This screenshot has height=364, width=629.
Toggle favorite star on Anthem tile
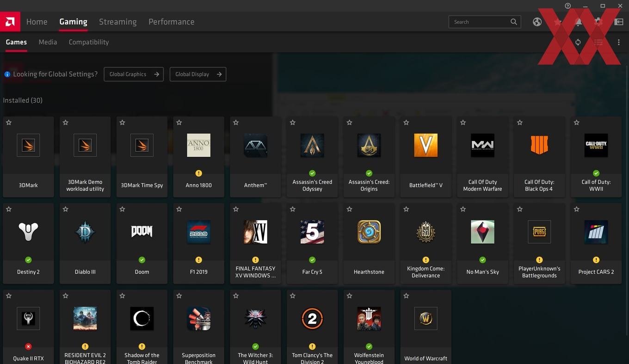click(x=236, y=123)
